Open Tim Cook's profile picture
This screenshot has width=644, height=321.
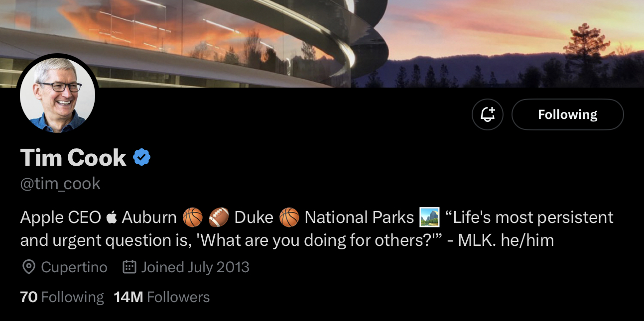(57, 95)
